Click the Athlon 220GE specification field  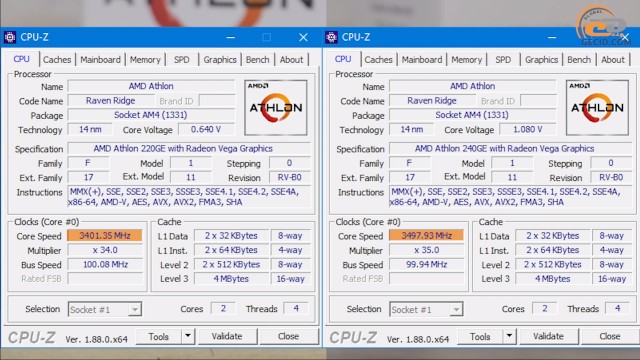(189, 149)
